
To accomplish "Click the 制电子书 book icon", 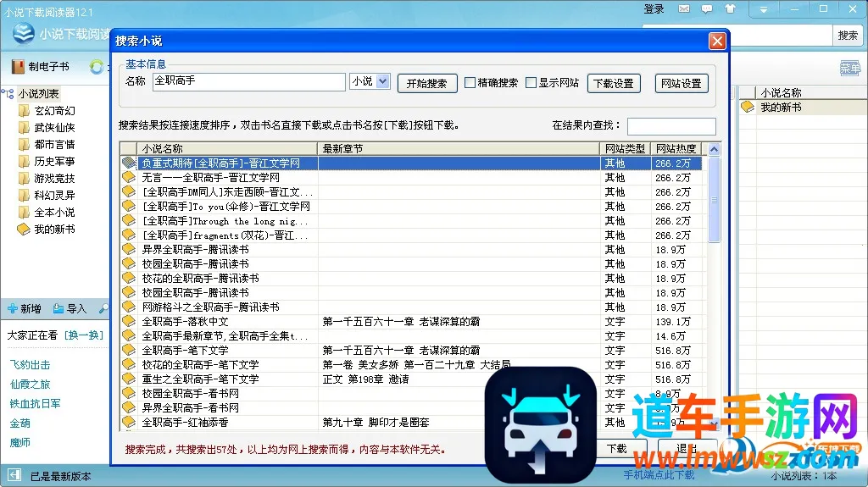I will pyautogui.click(x=18, y=67).
